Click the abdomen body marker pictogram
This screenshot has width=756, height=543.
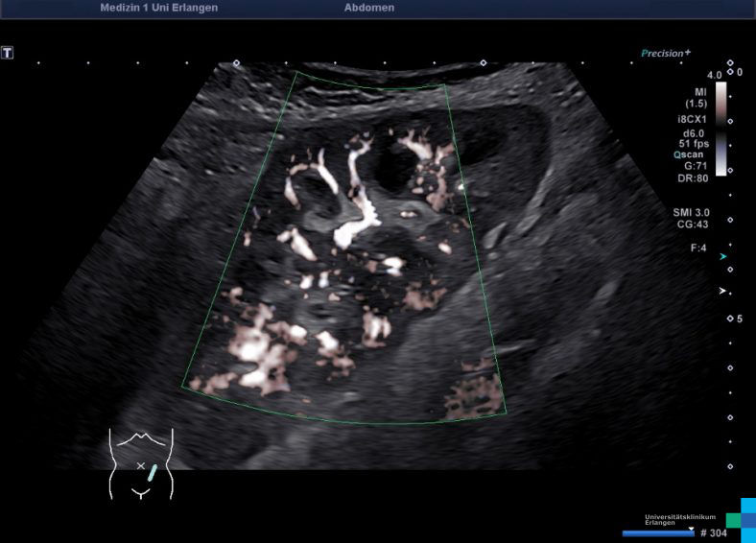point(141,464)
